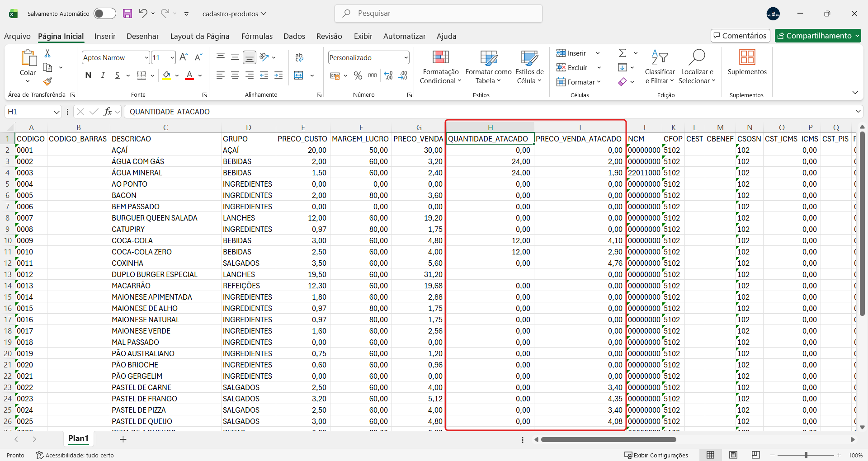Toggle Salvamento Automático switch

[104, 14]
